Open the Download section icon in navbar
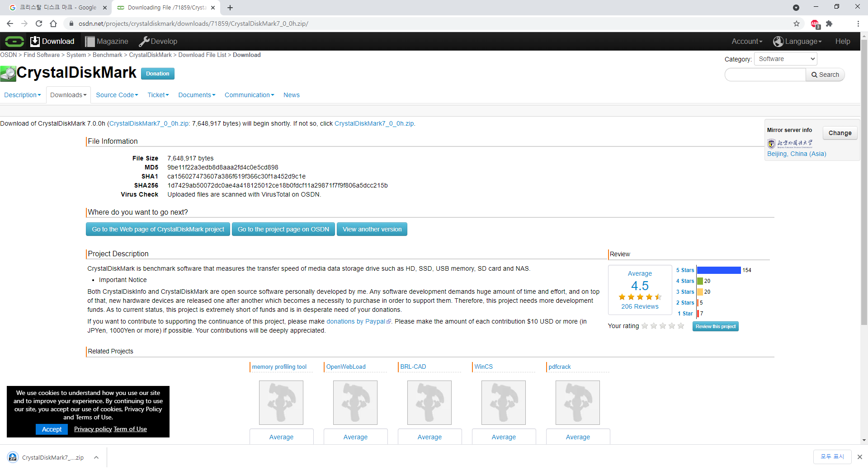This screenshot has height=470, width=868. pyautogui.click(x=35, y=42)
